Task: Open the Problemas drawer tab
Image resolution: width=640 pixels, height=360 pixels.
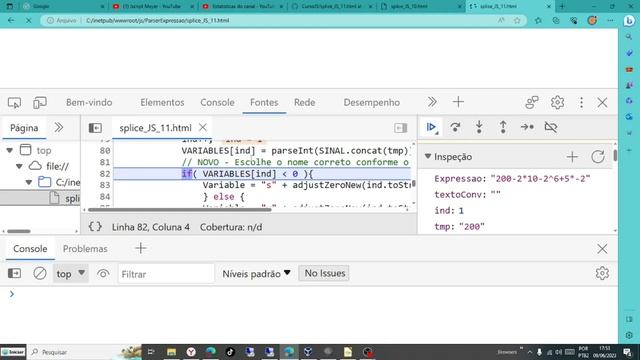Action: click(x=85, y=249)
